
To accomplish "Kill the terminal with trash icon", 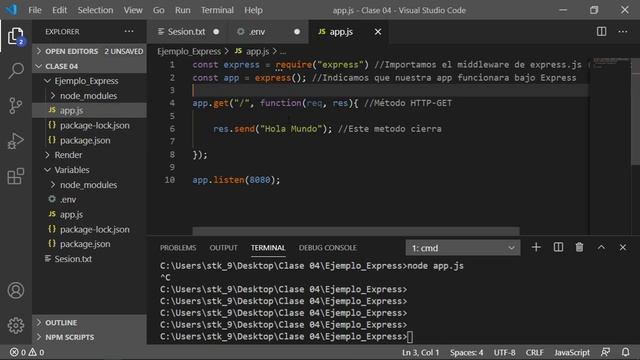I will coord(579,247).
